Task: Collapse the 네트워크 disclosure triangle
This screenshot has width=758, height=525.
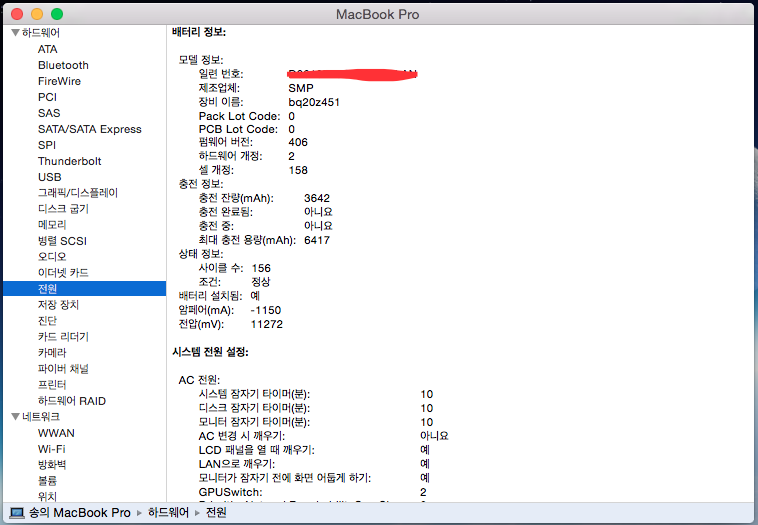Action: [15, 417]
